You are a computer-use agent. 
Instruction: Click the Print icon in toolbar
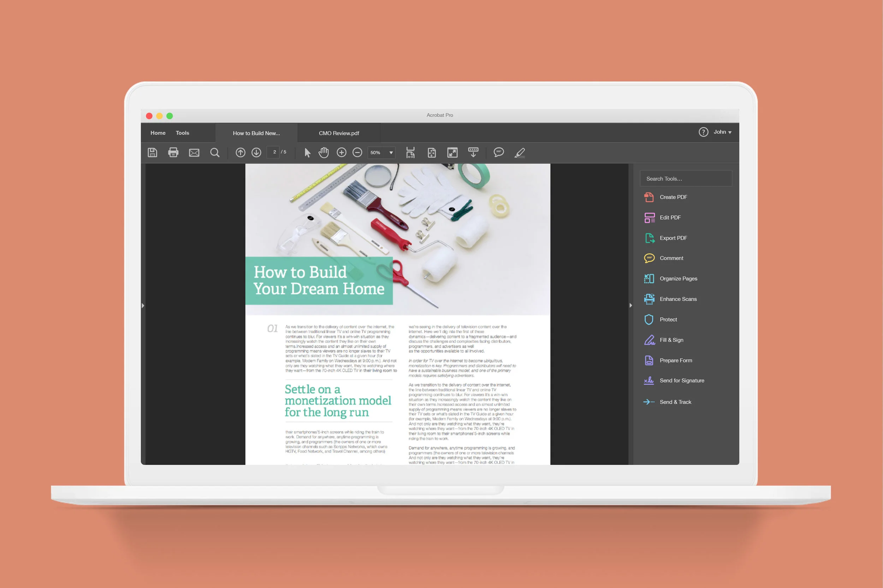coord(173,152)
